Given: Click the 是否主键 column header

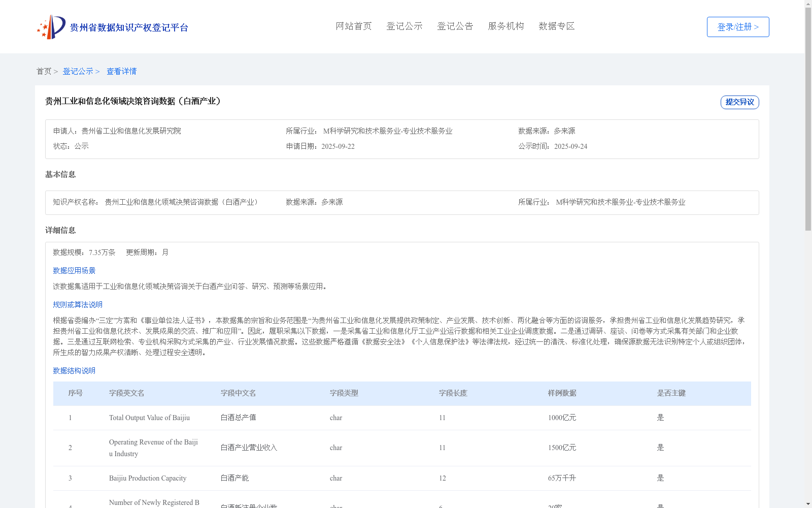Looking at the screenshot, I should tap(671, 393).
